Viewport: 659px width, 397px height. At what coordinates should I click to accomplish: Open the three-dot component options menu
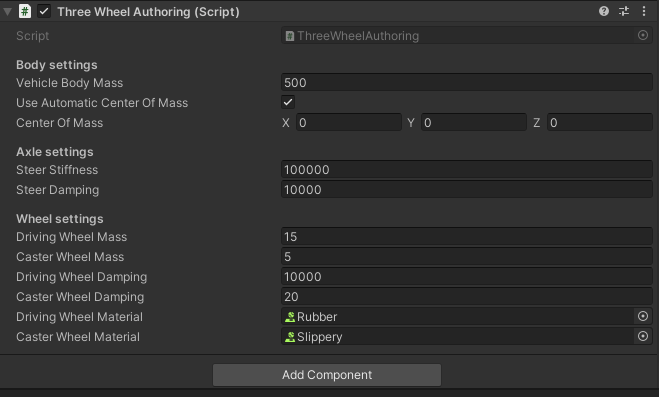[644, 11]
